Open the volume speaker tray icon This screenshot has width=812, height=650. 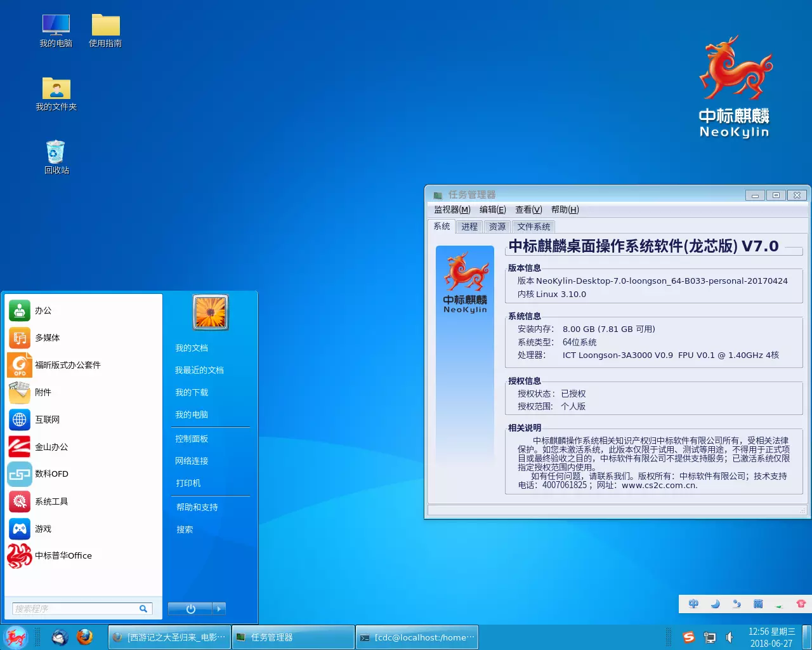tap(730, 637)
